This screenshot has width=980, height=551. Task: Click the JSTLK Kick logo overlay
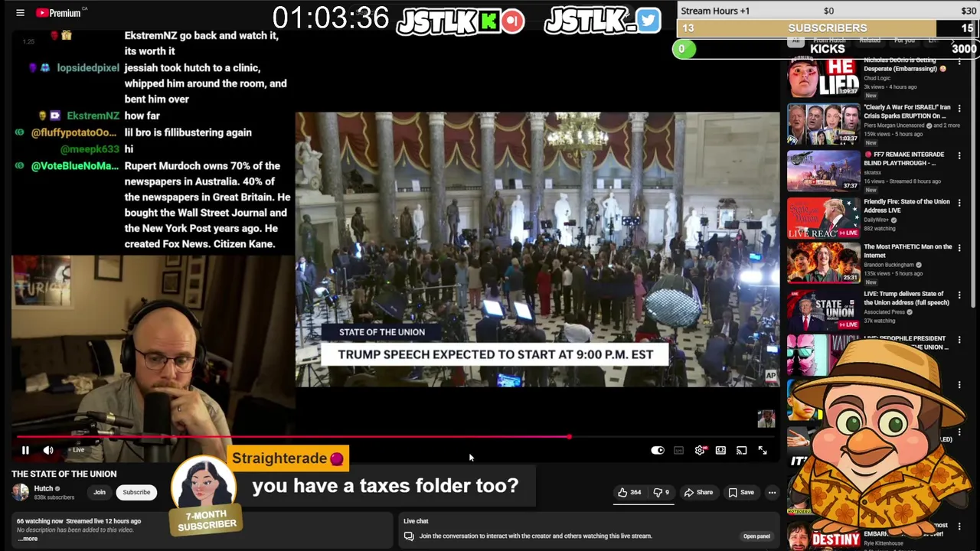tap(459, 21)
